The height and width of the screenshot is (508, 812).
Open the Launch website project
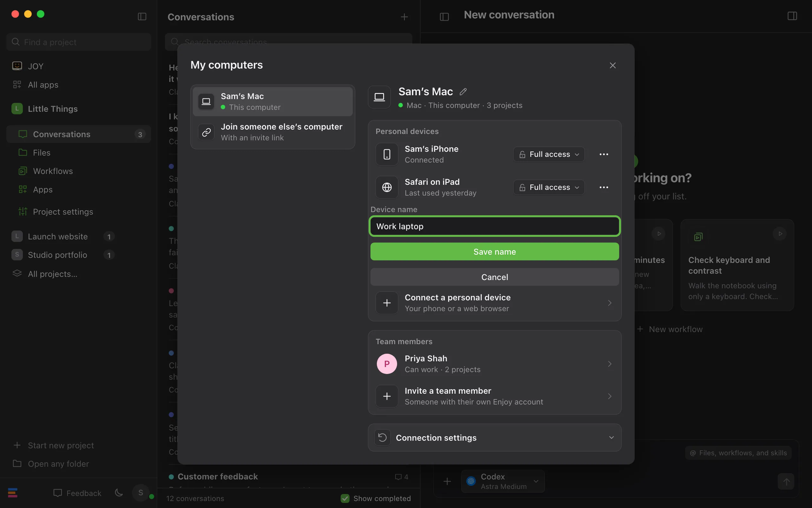point(64,237)
